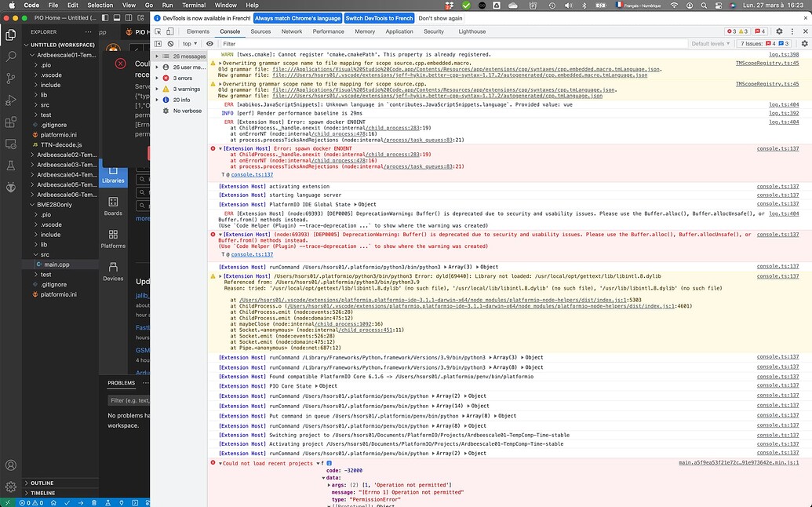This screenshot has width=812, height=507.
Task: Switch to the Sources tab
Action: (x=260, y=31)
